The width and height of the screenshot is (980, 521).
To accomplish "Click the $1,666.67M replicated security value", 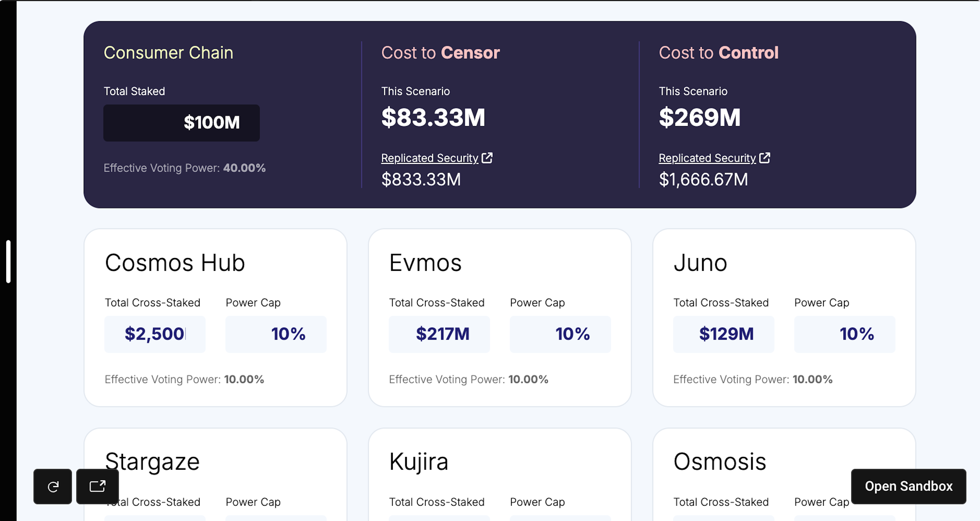I will point(703,179).
